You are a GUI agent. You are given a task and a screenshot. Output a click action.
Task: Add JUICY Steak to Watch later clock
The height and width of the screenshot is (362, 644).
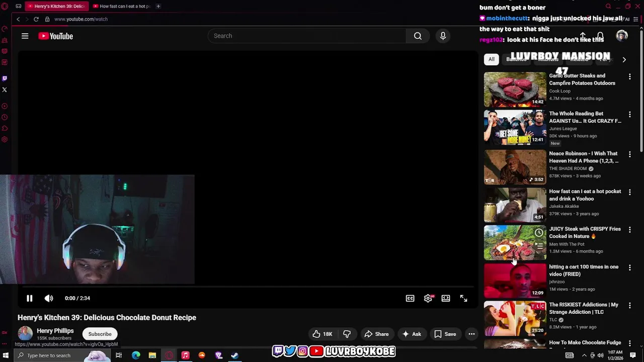539,233
